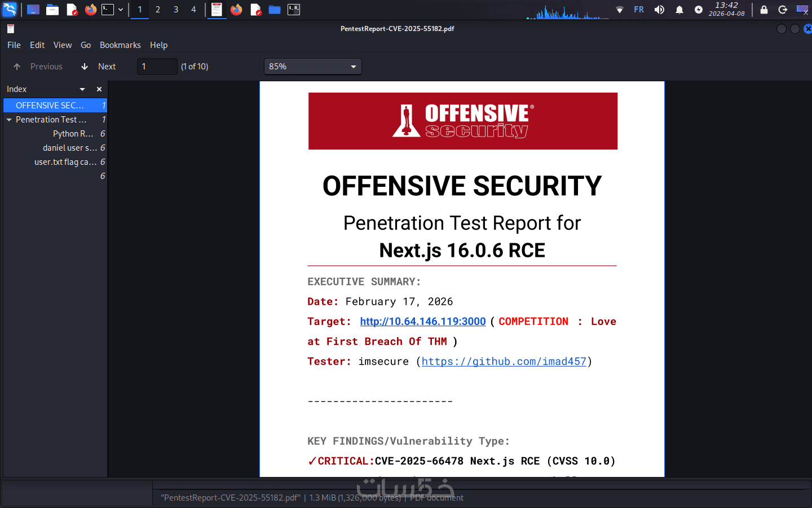Launch Firefox from the panel launcher
Screen dimensions: 812x508
90,10
